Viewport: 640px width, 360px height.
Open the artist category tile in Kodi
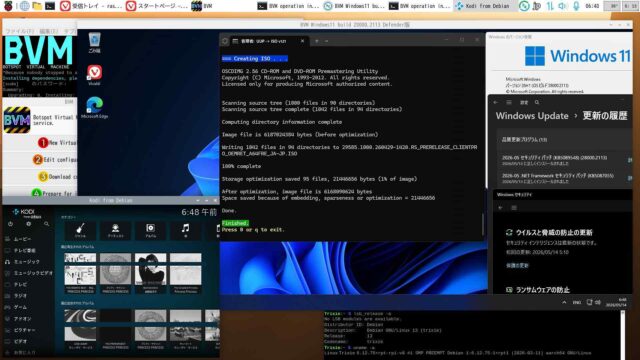click(116, 230)
